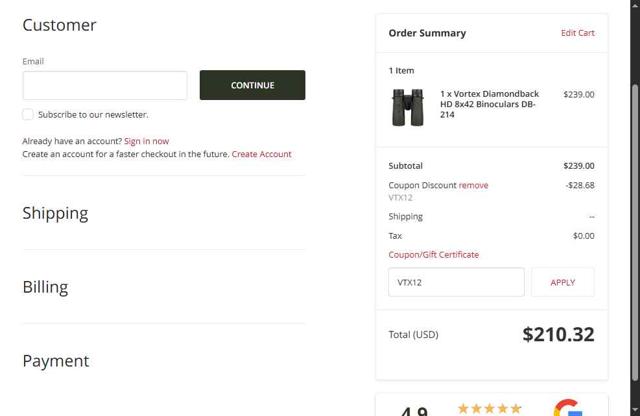Focus the Email input field
The image size is (640, 416).
click(x=104, y=85)
